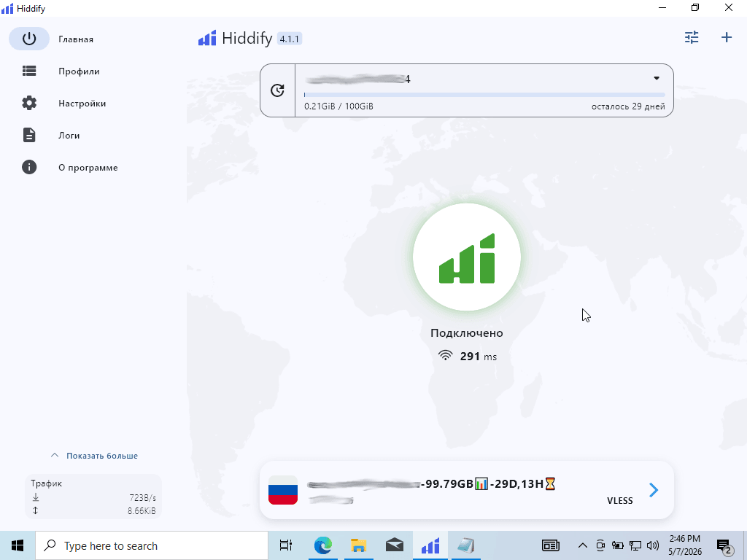Open the Windows Start menu
This screenshot has width=747, height=560.
[18, 545]
